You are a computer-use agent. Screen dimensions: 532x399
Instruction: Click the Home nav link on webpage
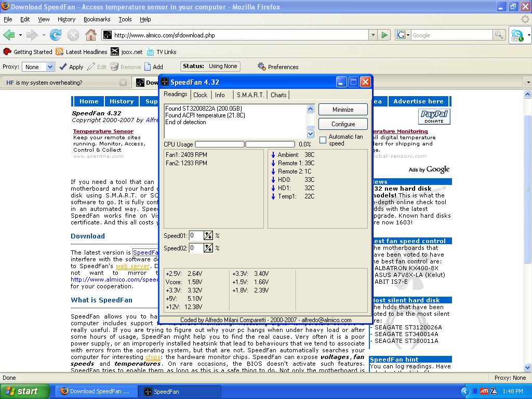89,101
